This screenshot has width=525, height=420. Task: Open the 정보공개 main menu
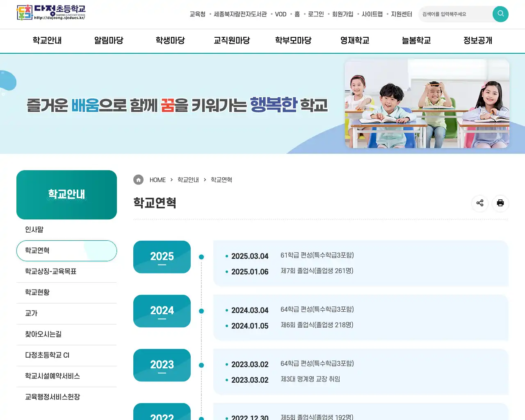click(478, 41)
